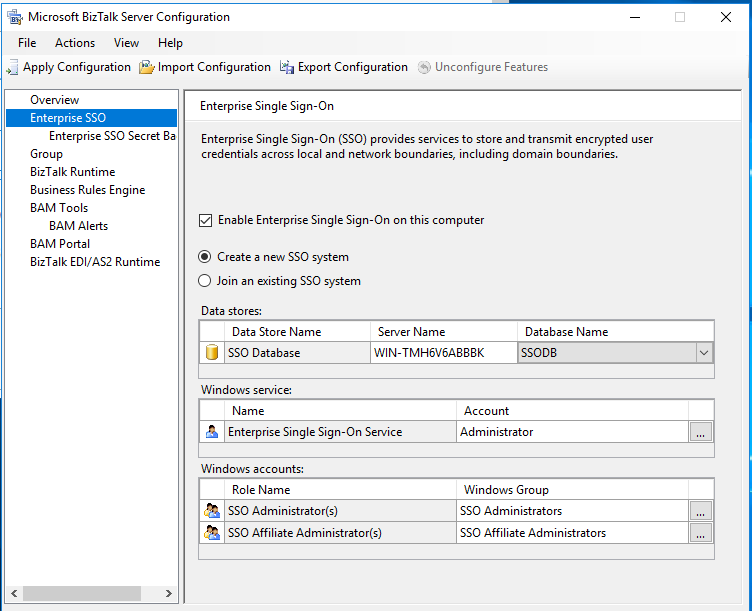Select Join an existing SSO system
This screenshot has width=752, height=611.
point(204,281)
